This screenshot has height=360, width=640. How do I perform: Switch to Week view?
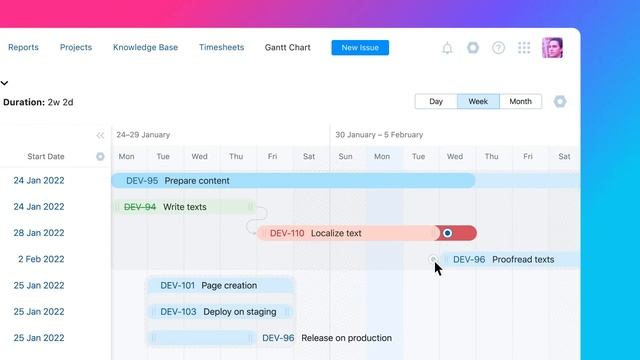[x=478, y=101]
